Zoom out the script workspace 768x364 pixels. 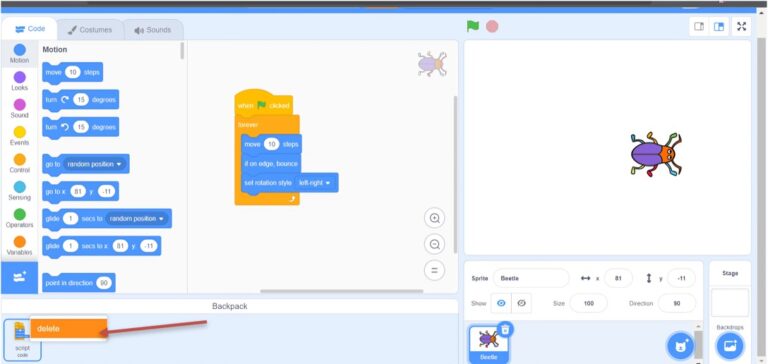click(x=434, y=244)
